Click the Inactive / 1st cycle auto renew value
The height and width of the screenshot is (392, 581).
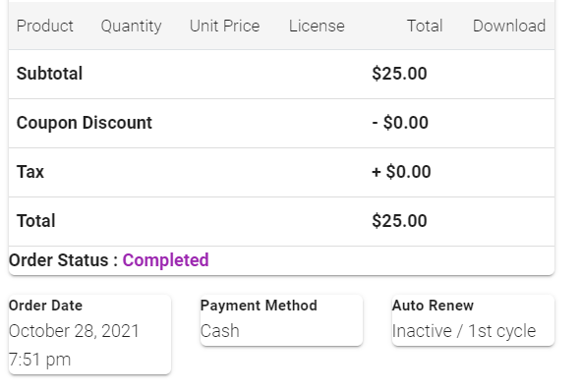pos(464,331)
